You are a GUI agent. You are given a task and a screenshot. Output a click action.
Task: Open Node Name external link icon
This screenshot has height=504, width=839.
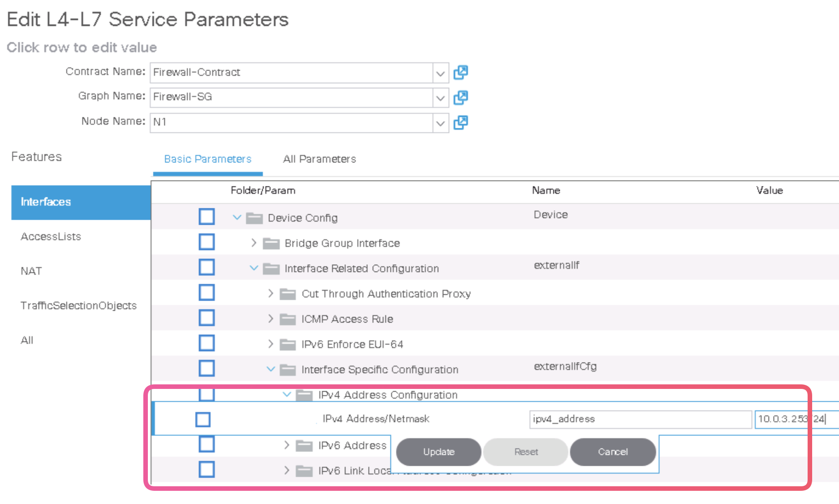click(460, 122)
